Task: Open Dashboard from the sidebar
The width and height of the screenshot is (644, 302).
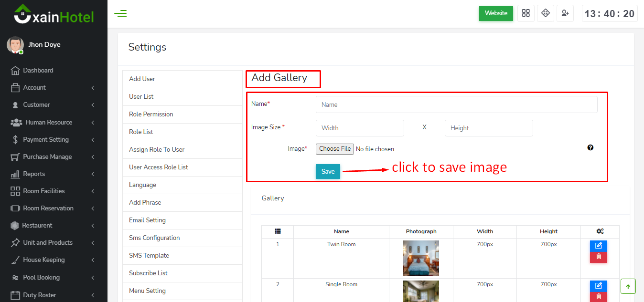Action: 38,70
